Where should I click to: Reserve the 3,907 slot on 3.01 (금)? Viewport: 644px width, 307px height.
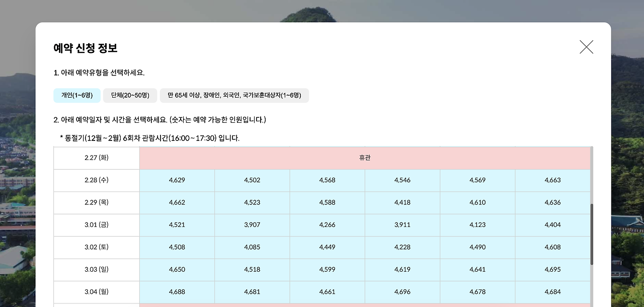tap(252, 224)
